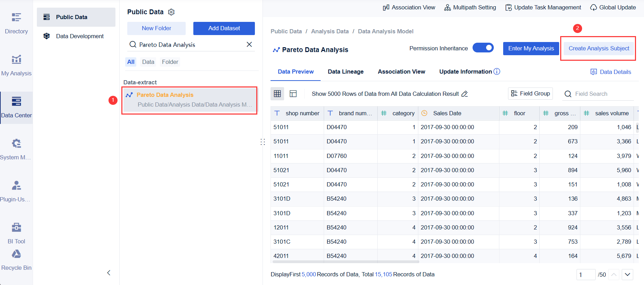The image size is (644, 285).
Task: Switch to the Data Lineage tab
Action: (346, 72)
